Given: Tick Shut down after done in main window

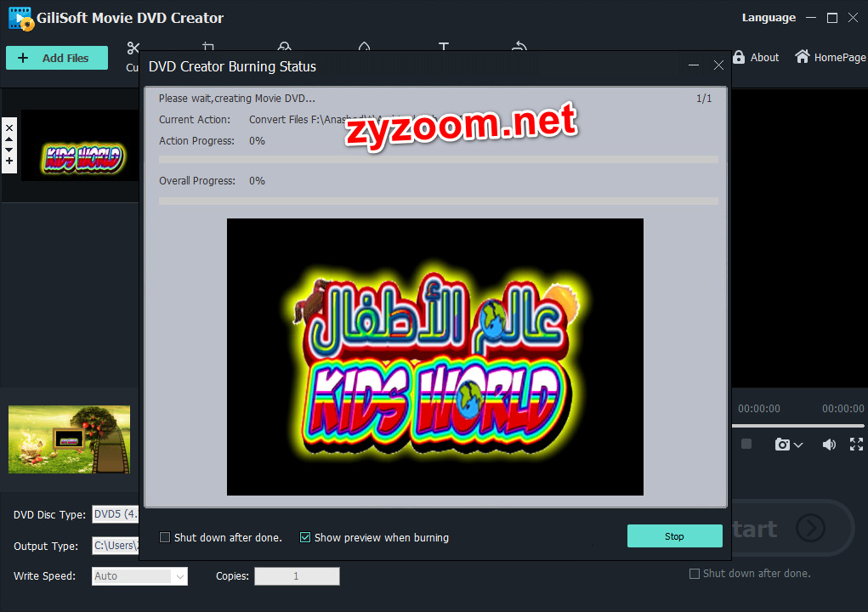Looking at the screenshot, I should click(695, 574).
